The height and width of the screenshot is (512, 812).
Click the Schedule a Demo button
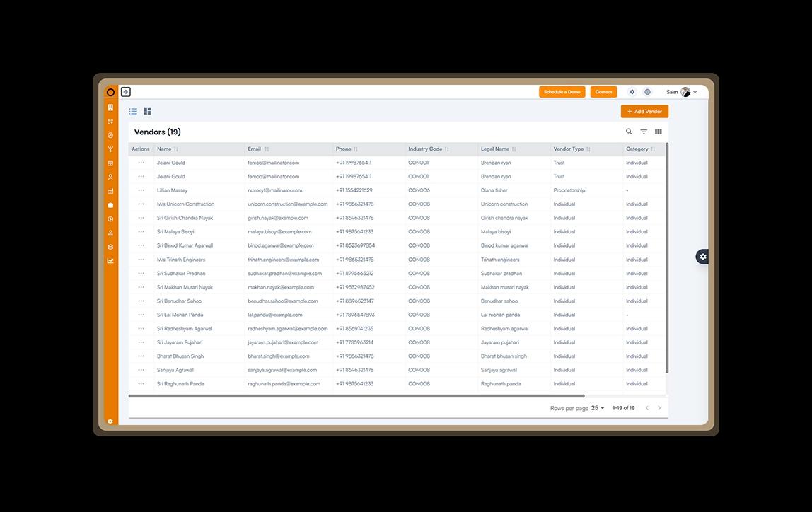[x=562, y=91]
